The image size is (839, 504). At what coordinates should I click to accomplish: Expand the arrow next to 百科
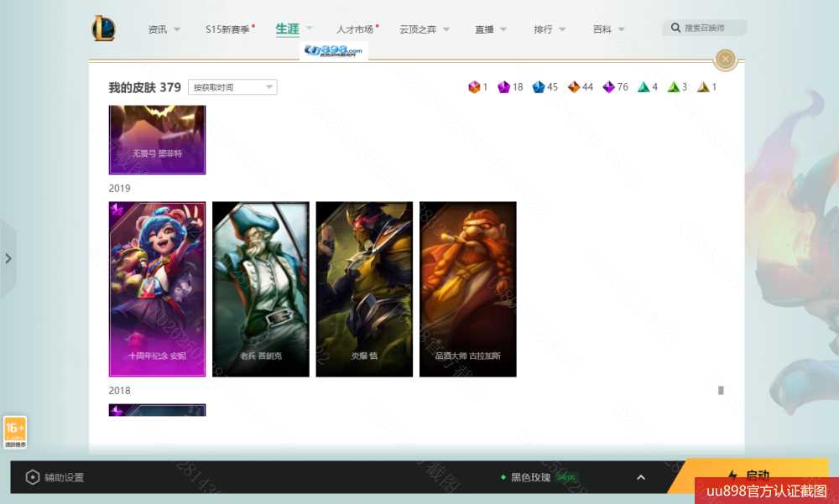point(621,29)
